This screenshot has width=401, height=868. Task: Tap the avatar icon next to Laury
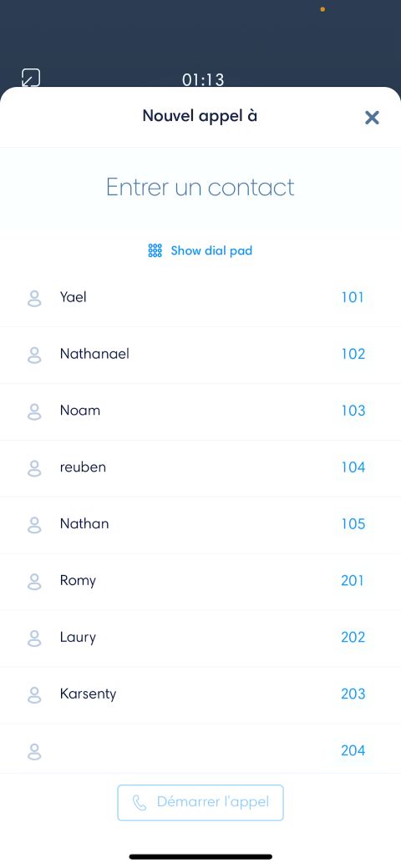[34, 638]
